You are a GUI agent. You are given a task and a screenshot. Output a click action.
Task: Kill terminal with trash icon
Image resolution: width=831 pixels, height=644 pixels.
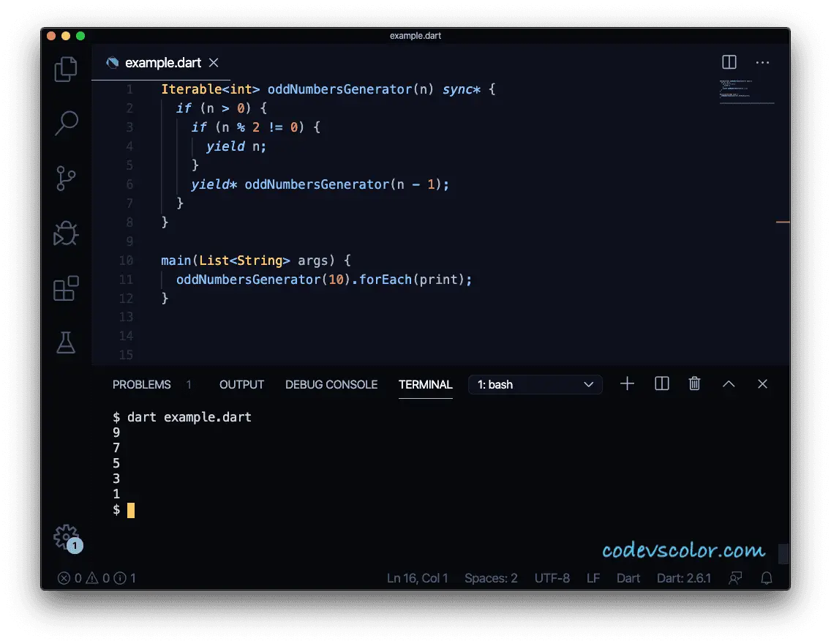[694, 383]
